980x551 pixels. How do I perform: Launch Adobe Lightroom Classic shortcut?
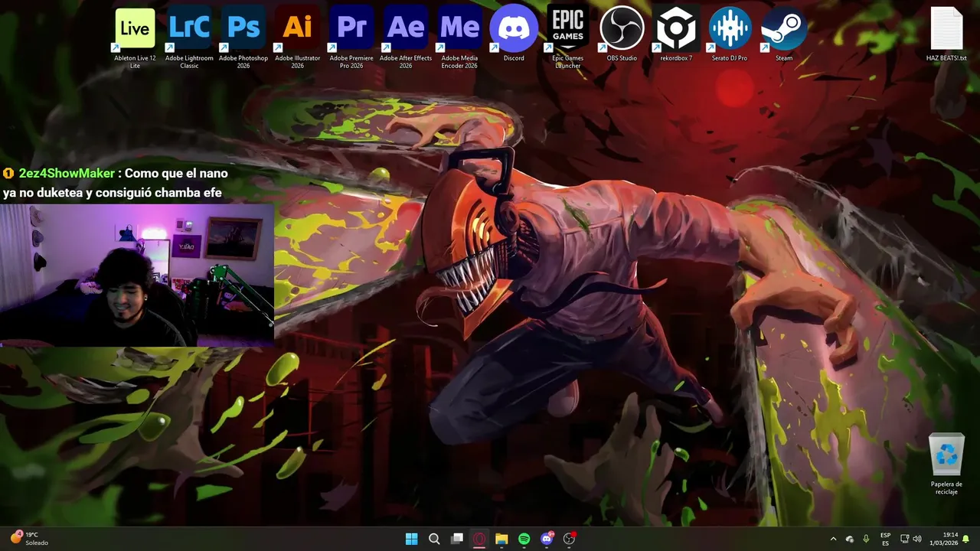click(x=189, y=37)
